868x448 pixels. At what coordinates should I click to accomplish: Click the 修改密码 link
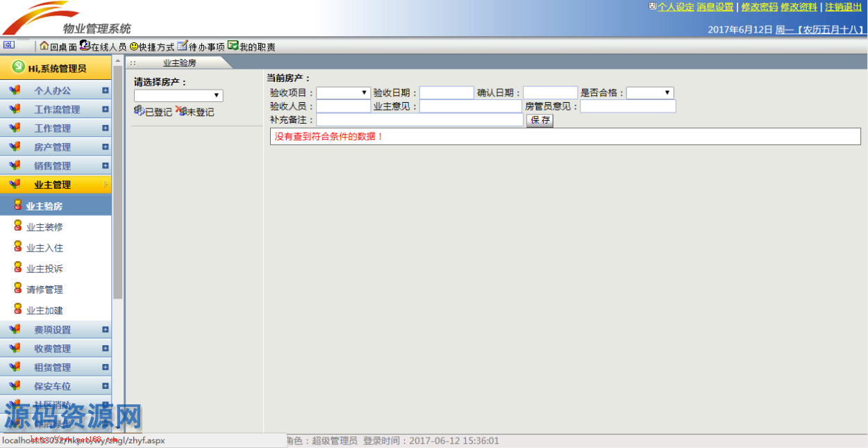[x=759, y=7]
